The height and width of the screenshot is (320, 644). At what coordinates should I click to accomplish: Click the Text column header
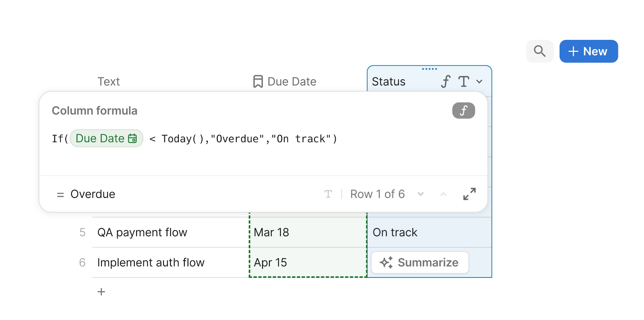tap(109, 82)
